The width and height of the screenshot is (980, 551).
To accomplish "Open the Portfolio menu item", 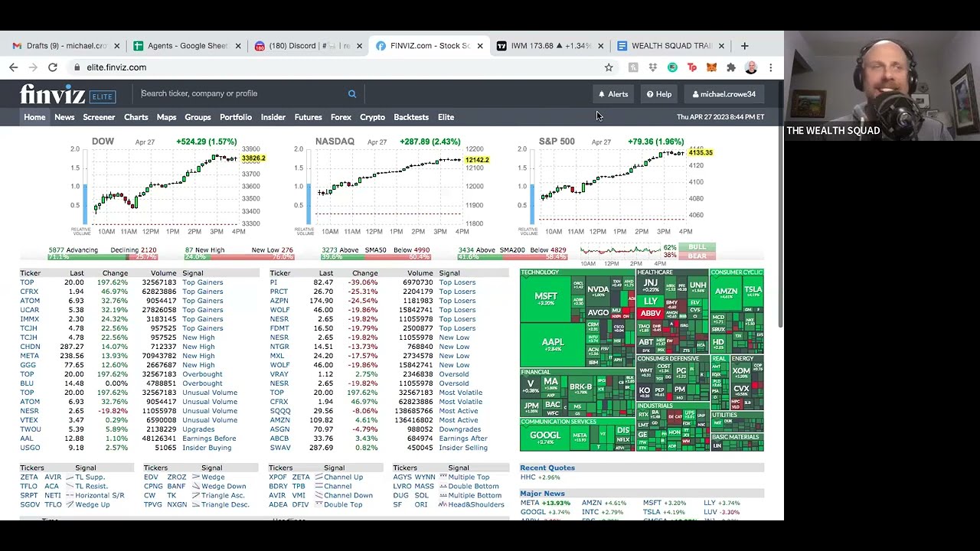I will 236,117.
